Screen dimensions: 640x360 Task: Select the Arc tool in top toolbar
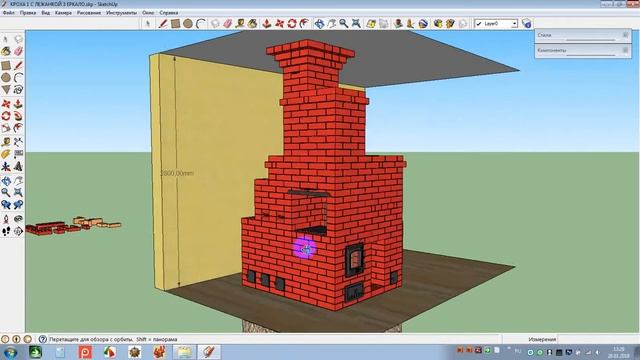point(200,24)
